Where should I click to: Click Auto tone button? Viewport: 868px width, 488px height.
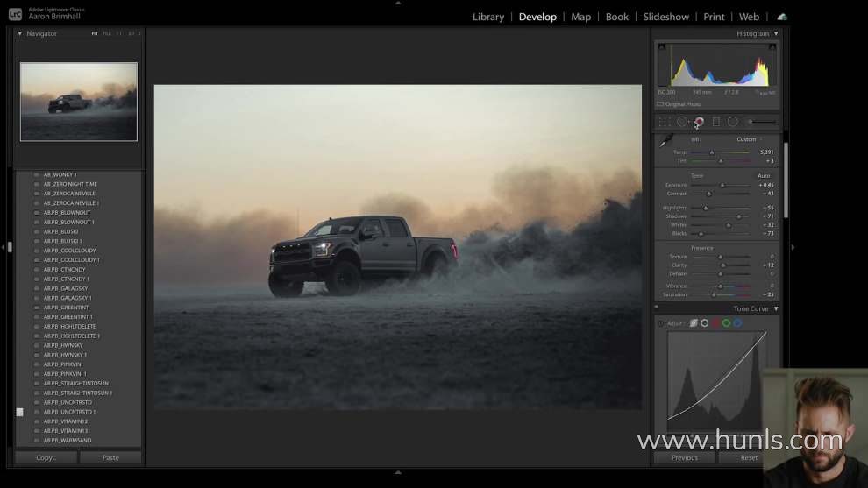pos(764,176)
